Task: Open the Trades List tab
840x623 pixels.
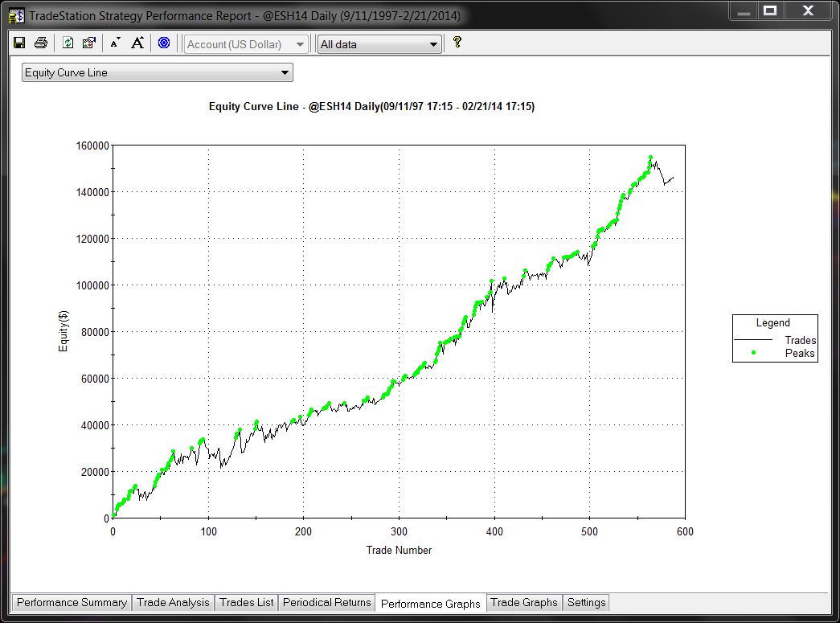Action: pyautogui.click(x=247, y=603)
